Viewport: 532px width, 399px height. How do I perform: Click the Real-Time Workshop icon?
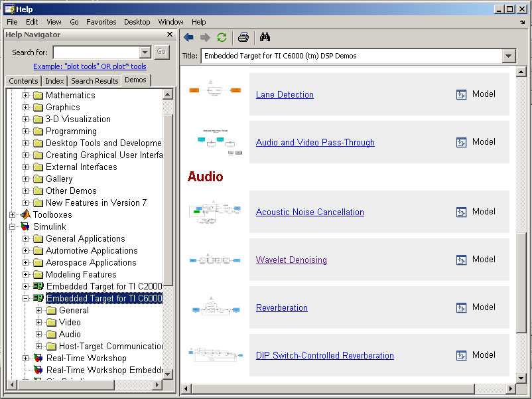(38, 358)
